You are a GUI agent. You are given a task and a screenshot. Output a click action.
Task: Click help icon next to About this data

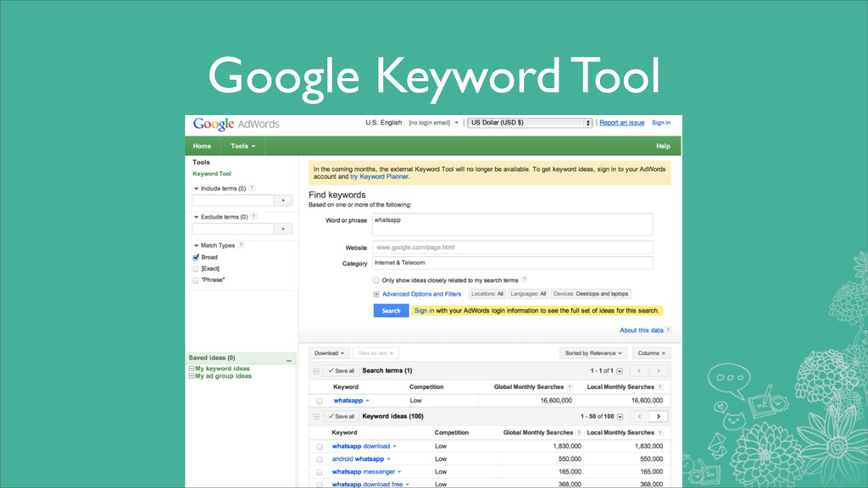pos(668,330)
